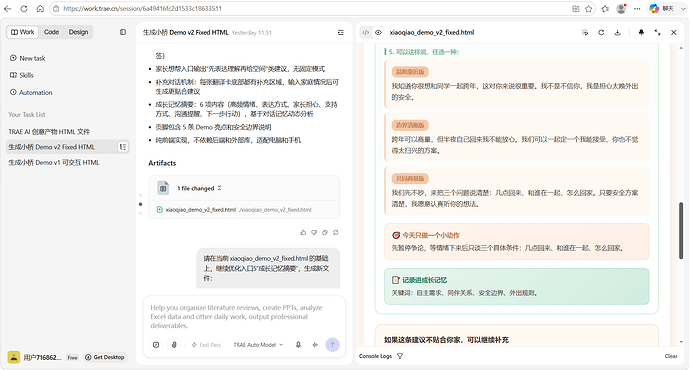The image size is (690, 370).
Task: Open the browser home page
Action: [40, 8]
